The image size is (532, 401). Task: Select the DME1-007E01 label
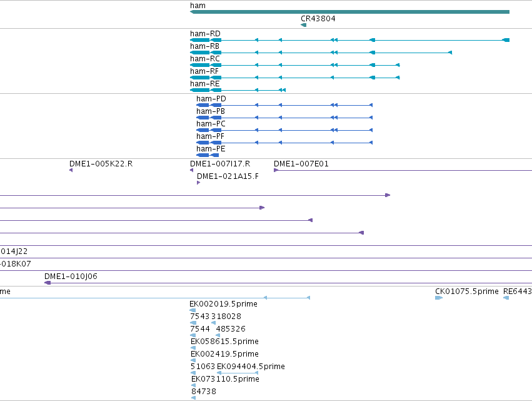(301, 164)
